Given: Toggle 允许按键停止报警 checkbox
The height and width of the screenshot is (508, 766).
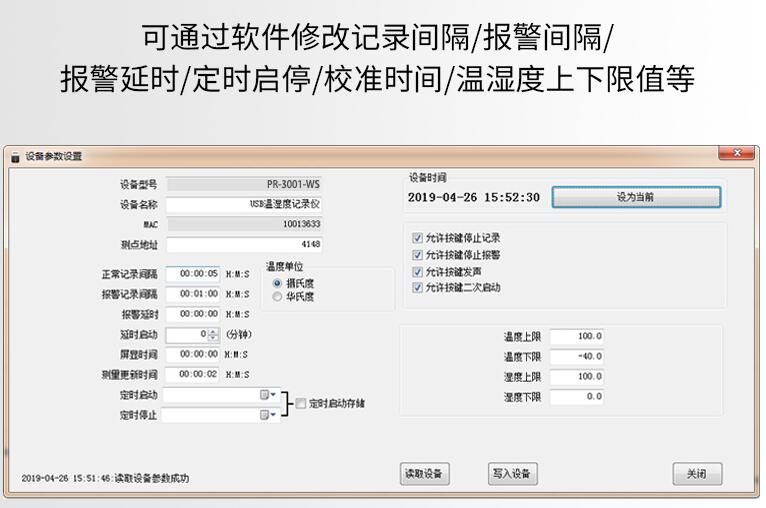Looking at the screenshot, I should 418,255.
